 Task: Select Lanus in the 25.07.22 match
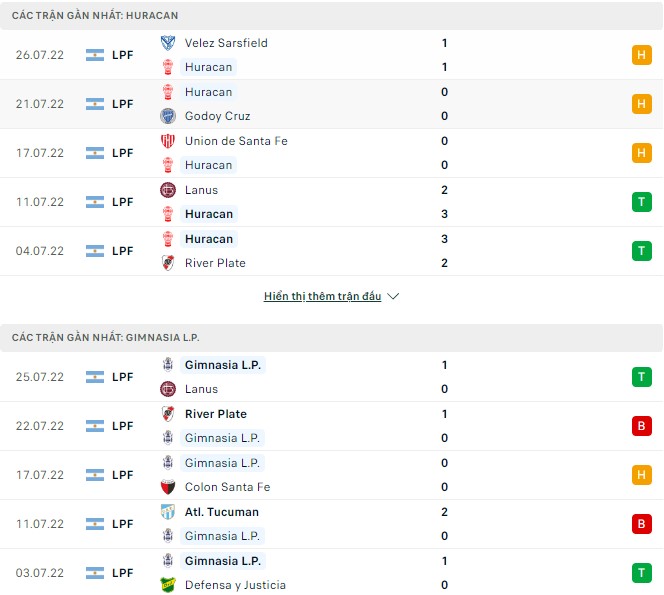[x=201, y=389]
